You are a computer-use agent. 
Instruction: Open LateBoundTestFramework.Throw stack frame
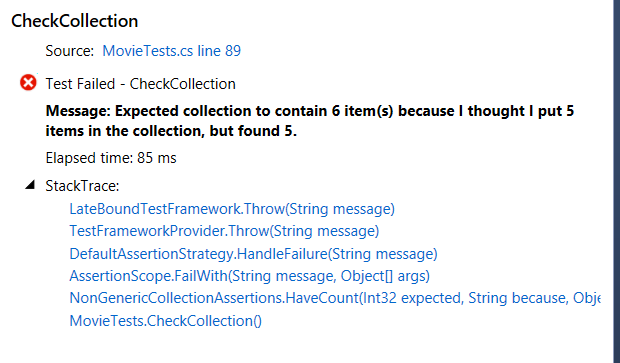232,209
